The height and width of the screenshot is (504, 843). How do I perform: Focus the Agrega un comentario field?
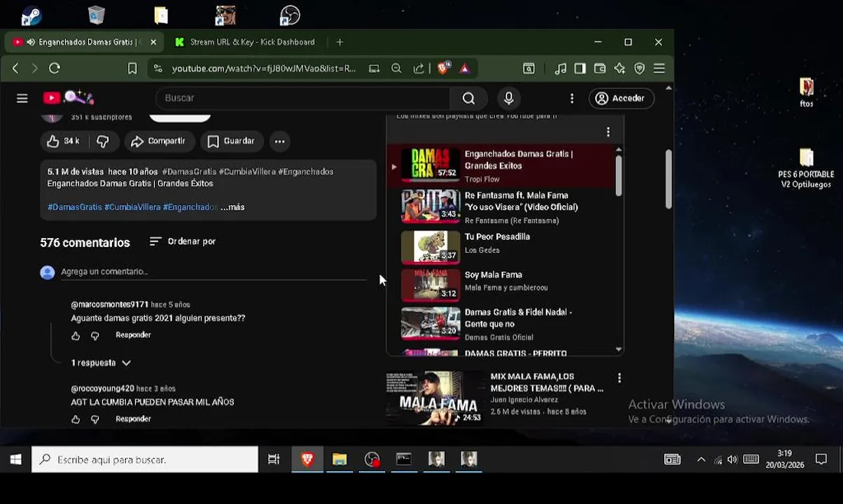point(214,272)
